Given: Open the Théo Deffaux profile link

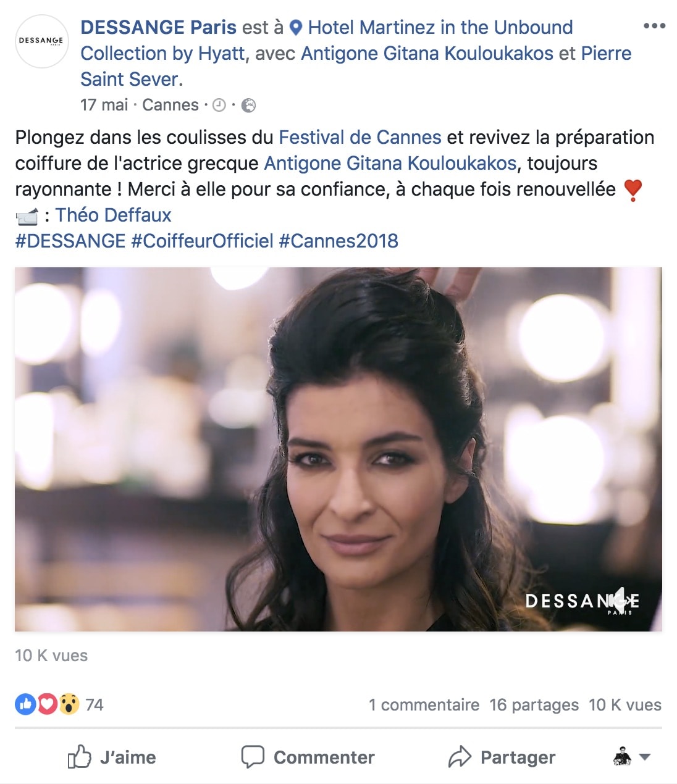Looking at the screenshot, I should tap(113, 215).
